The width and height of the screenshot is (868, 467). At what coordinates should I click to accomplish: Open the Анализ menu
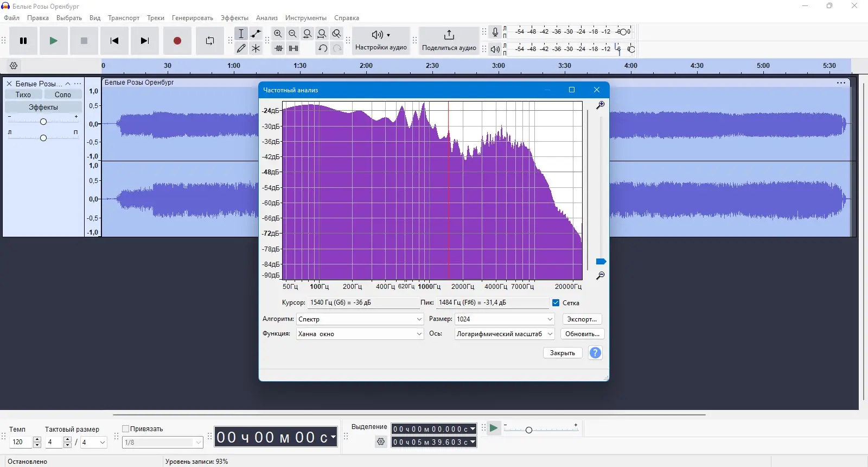[267, 18]
